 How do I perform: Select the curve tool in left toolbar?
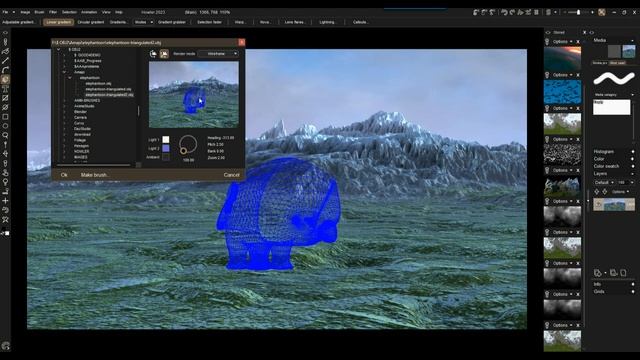[x=5, y=70]
